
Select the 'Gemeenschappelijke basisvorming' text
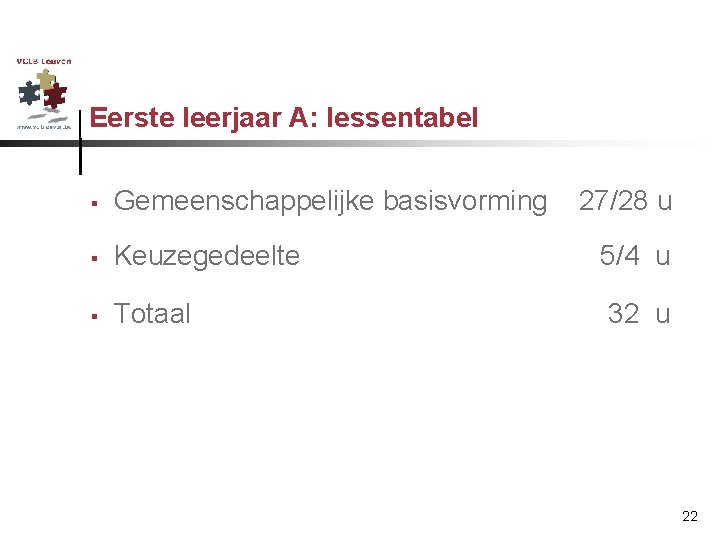click(x=331, y=202)
